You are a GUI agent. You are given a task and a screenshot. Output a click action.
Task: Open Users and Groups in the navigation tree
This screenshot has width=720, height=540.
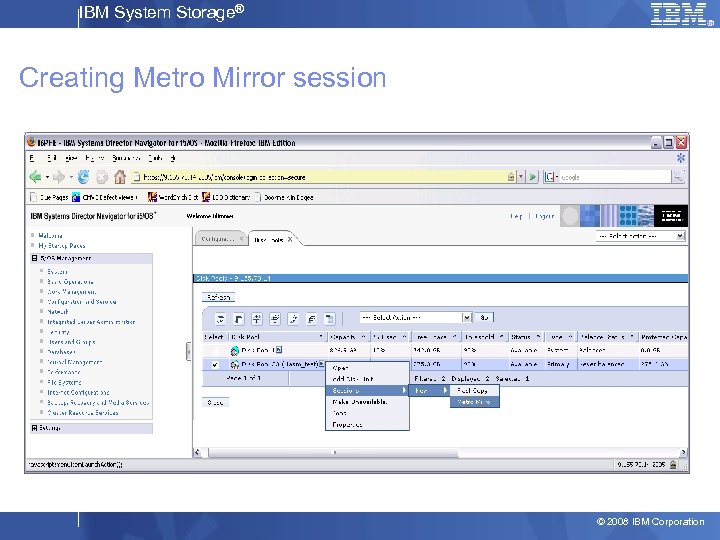click(x=71, y=342)
